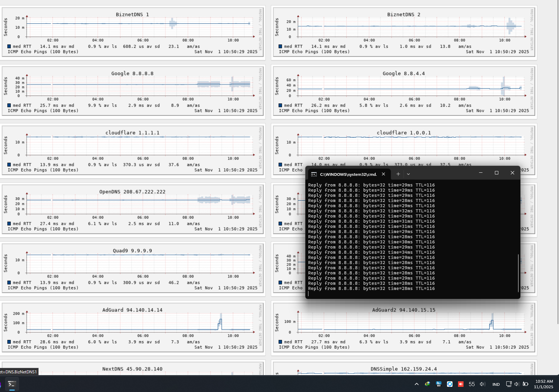The width and height of the screenshot is (559, 392).
Task: Open new tab in Windows Terminal
Action: 398,174
